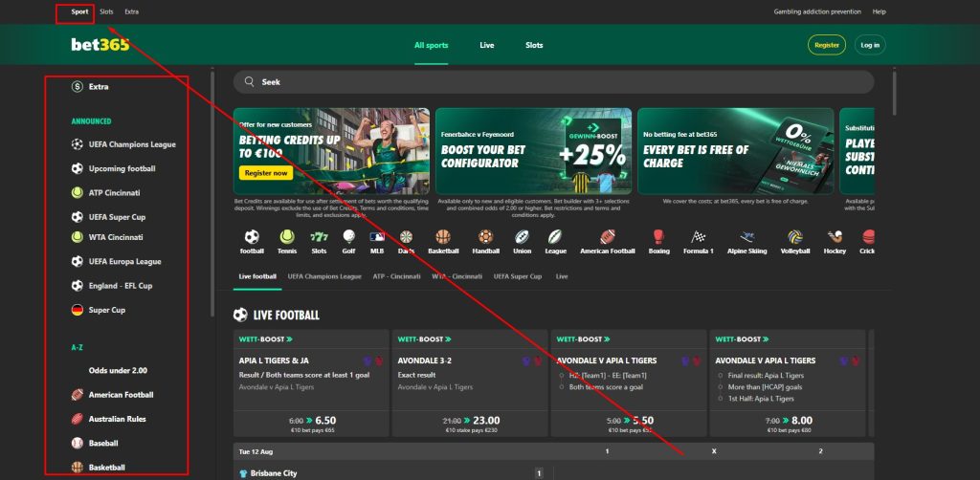Select the UEFA Super Cup sub-tab

coord(518,276)
